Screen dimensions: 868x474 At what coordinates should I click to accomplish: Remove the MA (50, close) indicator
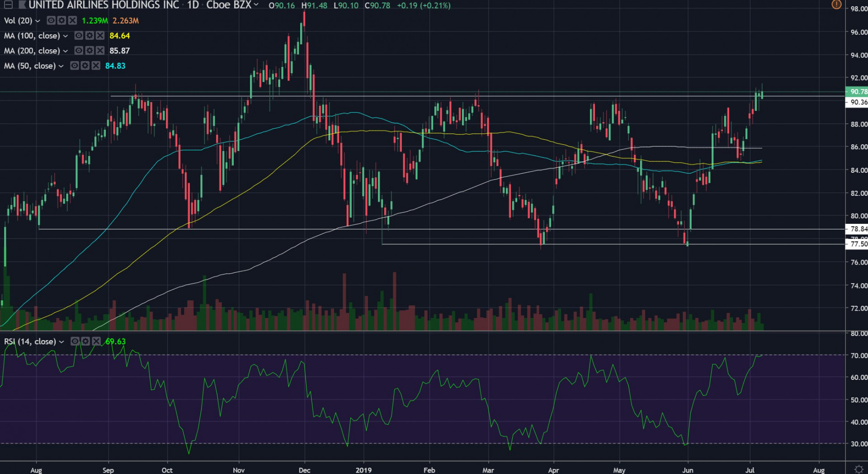[x=96, y=66]
